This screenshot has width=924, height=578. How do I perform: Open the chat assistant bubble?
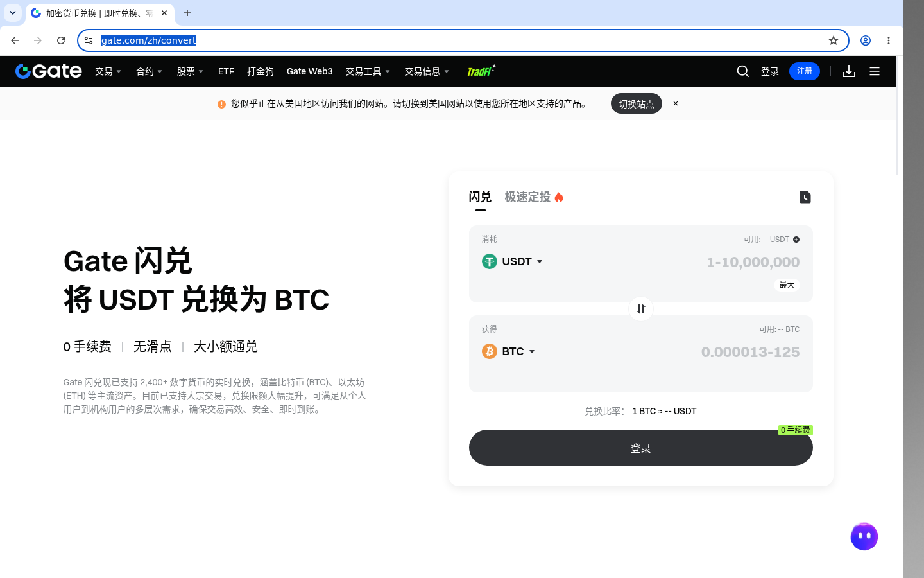point(864,536)
